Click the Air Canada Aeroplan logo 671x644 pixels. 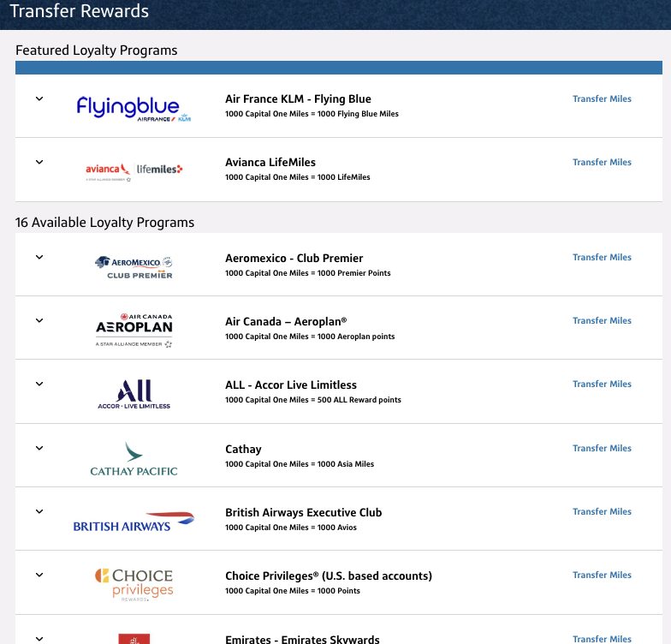click(134, 330)
